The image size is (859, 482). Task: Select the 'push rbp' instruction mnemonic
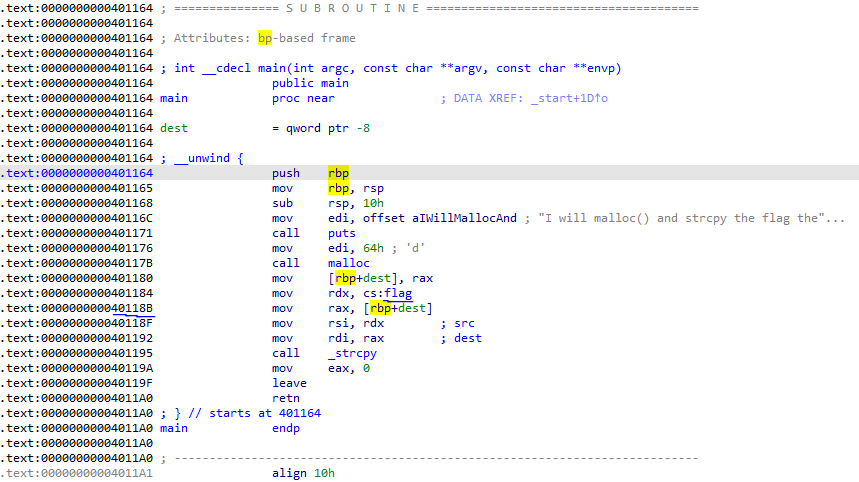click(286, 174)
